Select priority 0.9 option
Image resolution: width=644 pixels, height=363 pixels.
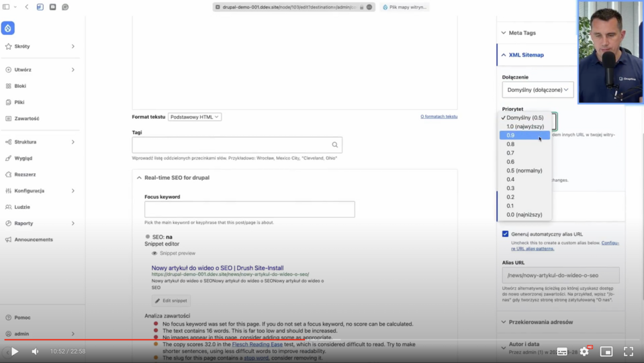click(524, 136)
